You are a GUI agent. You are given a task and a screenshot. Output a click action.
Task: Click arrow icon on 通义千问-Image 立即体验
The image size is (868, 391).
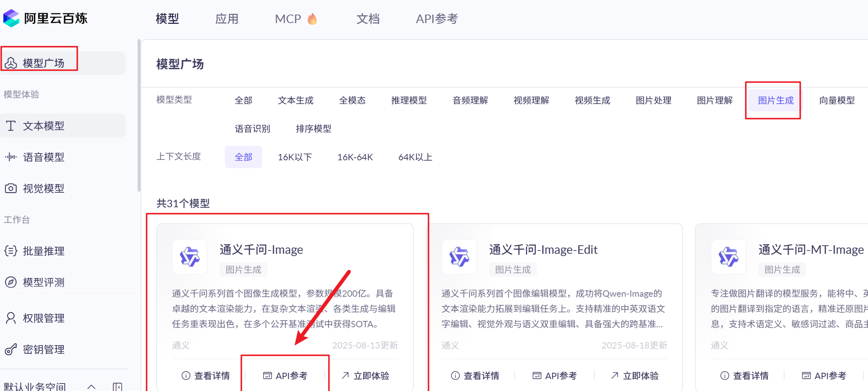pos(345,375)
